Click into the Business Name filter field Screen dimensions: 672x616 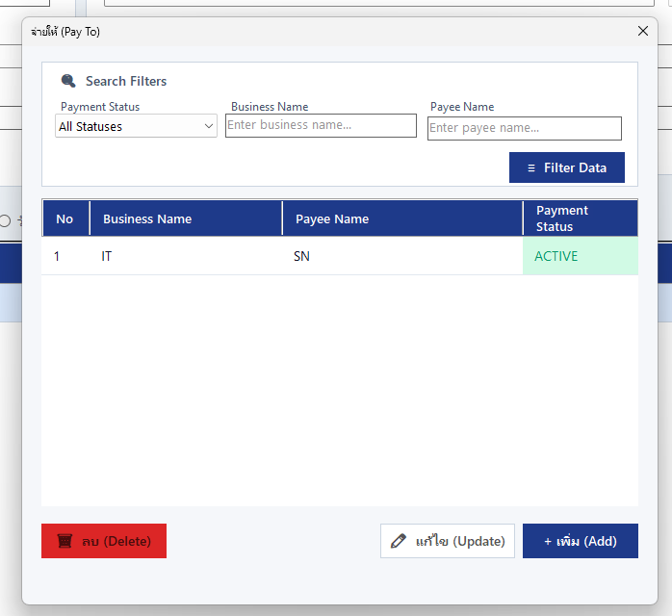321,125
